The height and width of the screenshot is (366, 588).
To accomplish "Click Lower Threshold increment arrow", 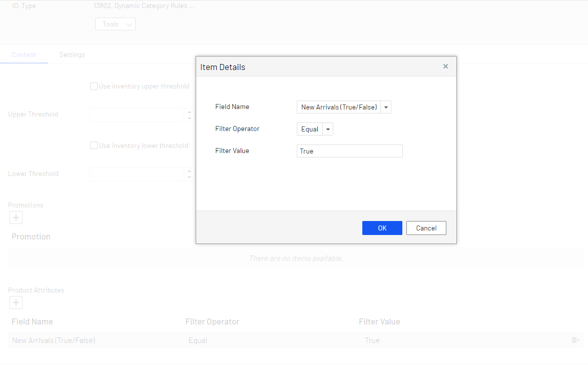I will point(189,171).
